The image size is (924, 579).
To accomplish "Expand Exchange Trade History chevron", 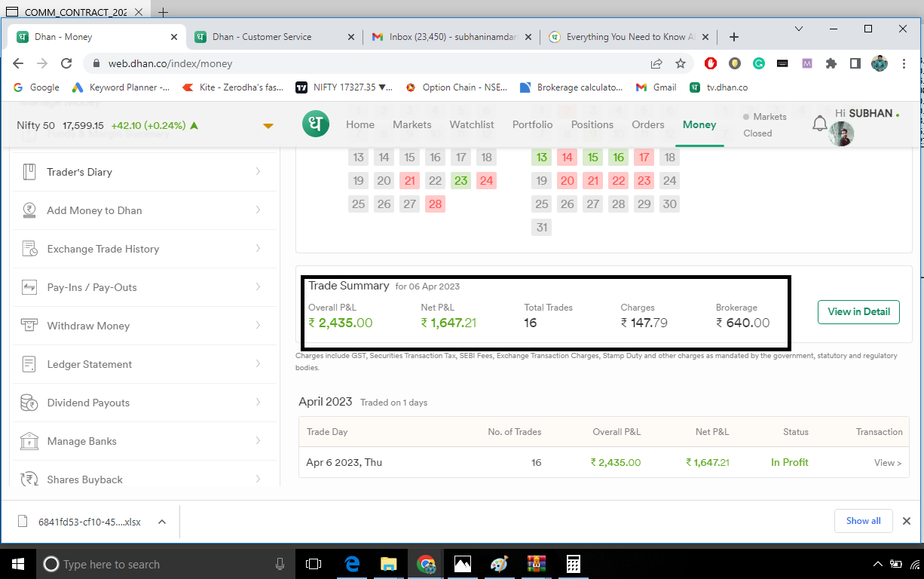I will pos(259,249).
